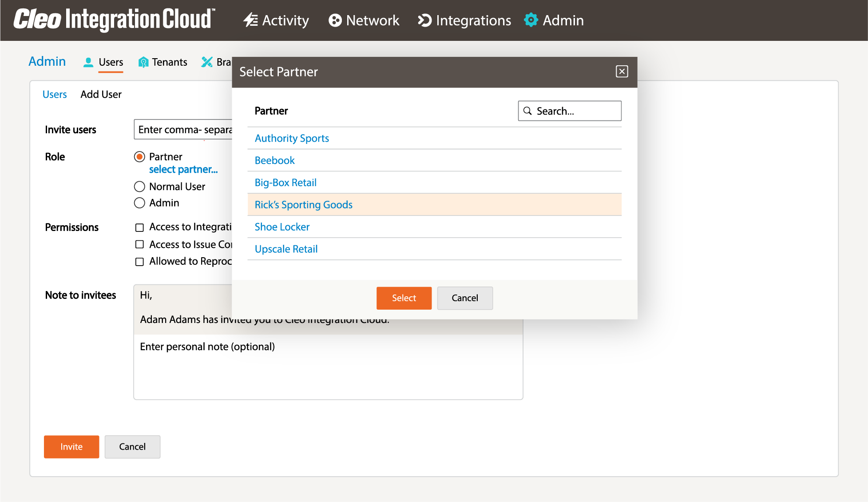Enable the Access to Issue checkbox
The image size is (868, 502).
[139, 244]
